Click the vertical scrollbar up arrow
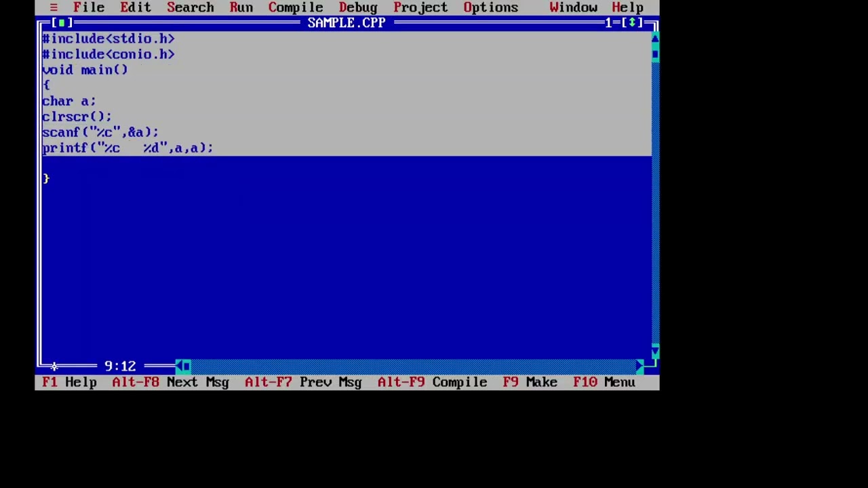 (655, 39)
